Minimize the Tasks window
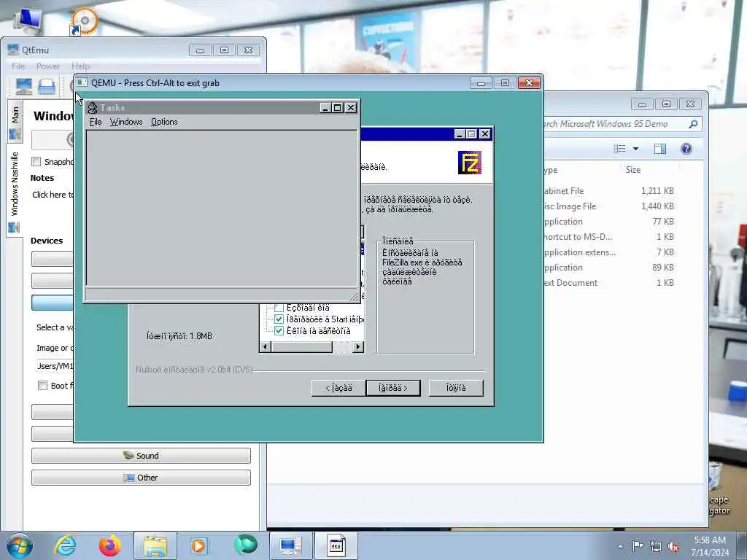Screen dimensions: 747x560 coord(325,108)
